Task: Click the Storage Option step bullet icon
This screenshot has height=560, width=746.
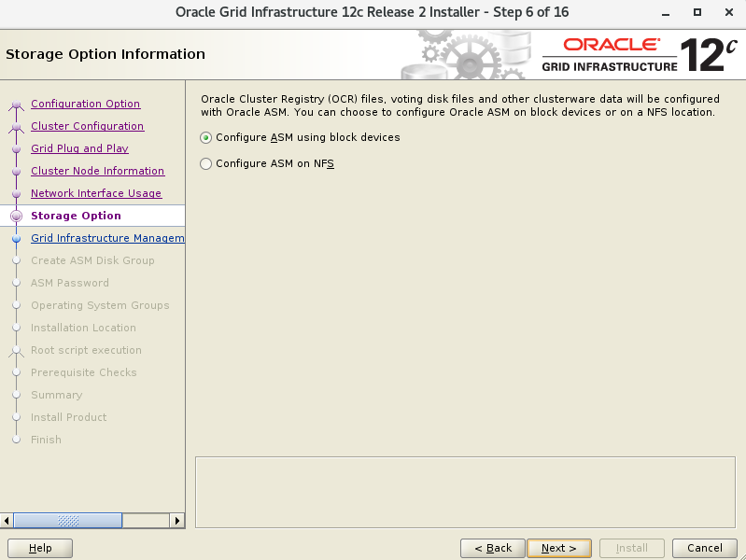Action: (16, 216)
